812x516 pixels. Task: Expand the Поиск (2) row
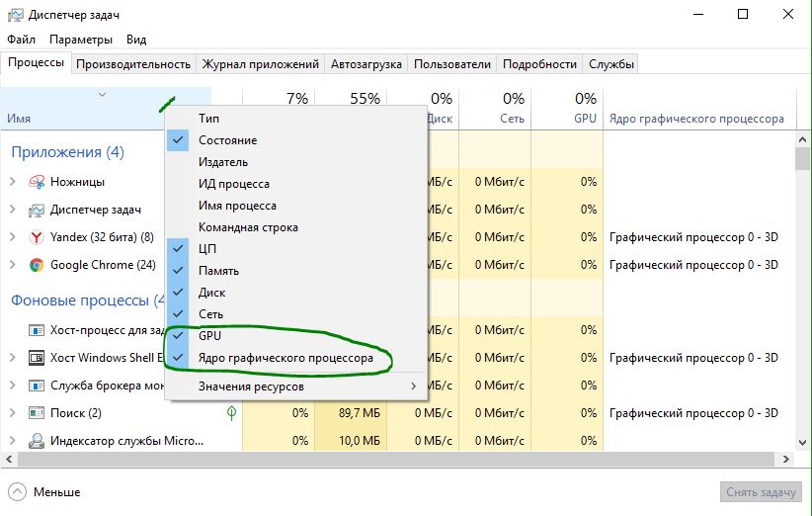(13, 413)
